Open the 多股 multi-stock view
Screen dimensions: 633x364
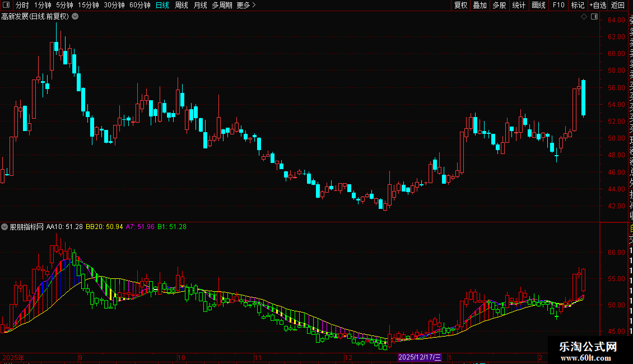(499, 5)
